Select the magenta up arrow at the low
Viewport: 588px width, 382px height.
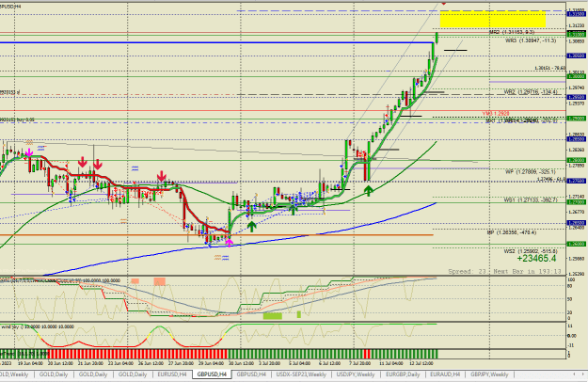[229, 243]
